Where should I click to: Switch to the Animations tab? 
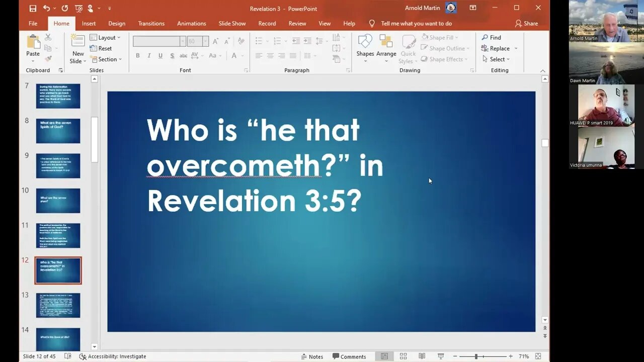click(192, 23)
